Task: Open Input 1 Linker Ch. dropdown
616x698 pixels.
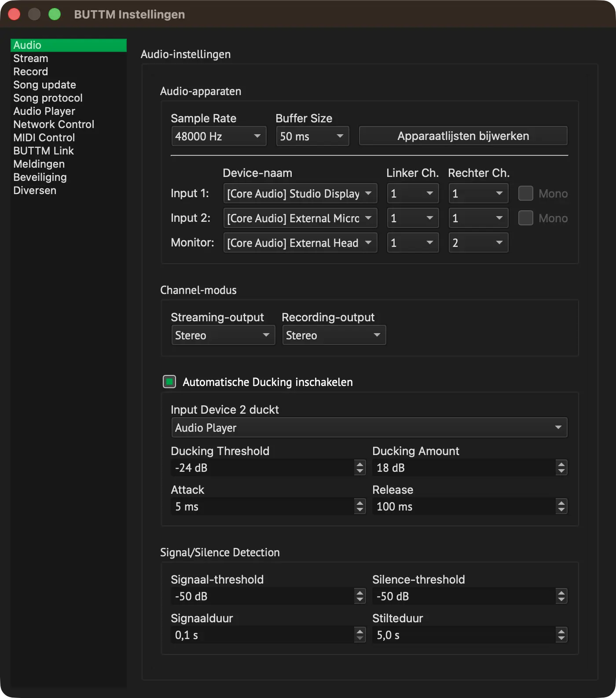Action: (413, 193)
